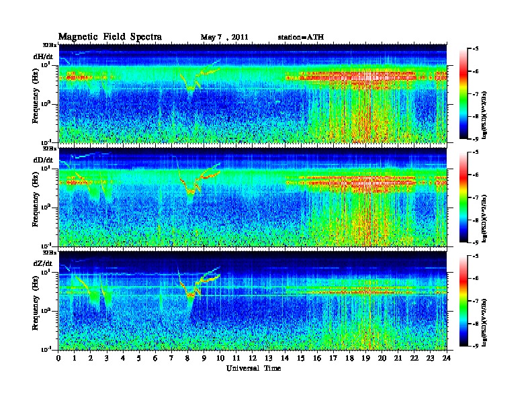Click hour tick label 6 on time axis
This screenshot has width=532, height=411.
(155, 358)
